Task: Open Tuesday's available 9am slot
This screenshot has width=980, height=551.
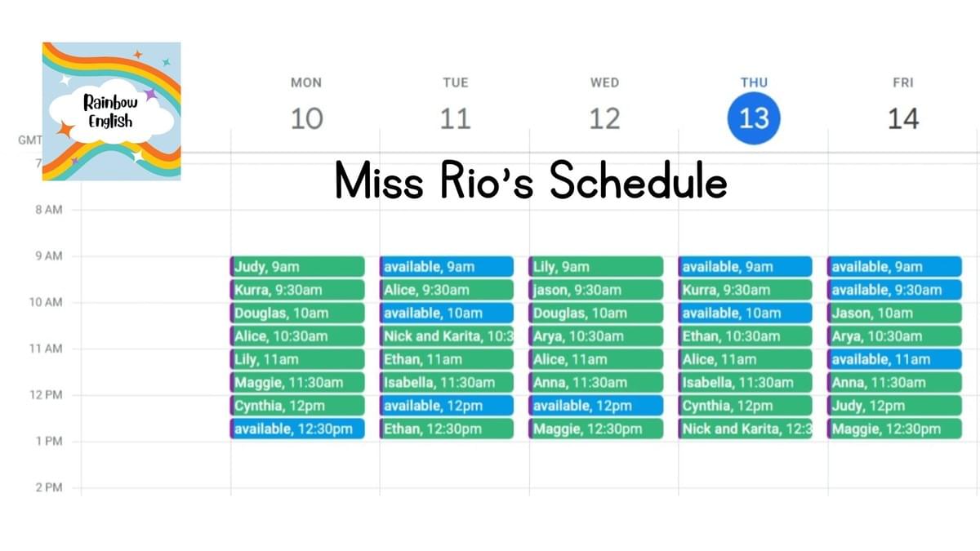Action: click(x=447, y=267)
